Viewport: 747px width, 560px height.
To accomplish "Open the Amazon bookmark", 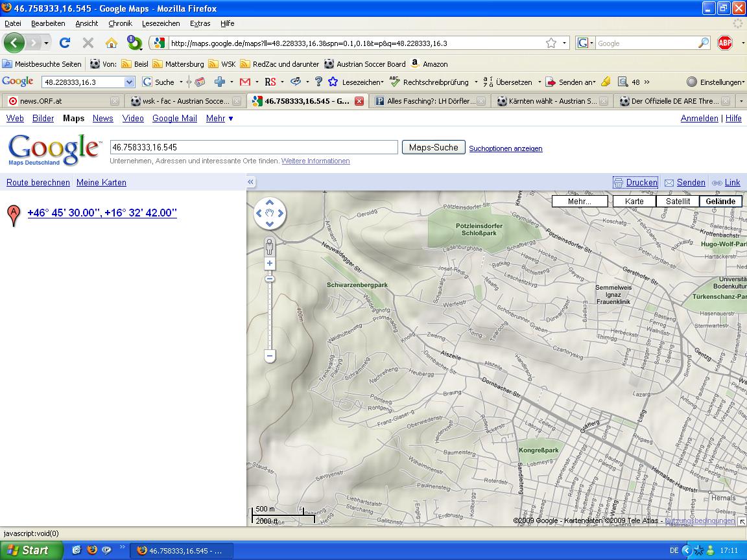I will (x=429, y=64).
